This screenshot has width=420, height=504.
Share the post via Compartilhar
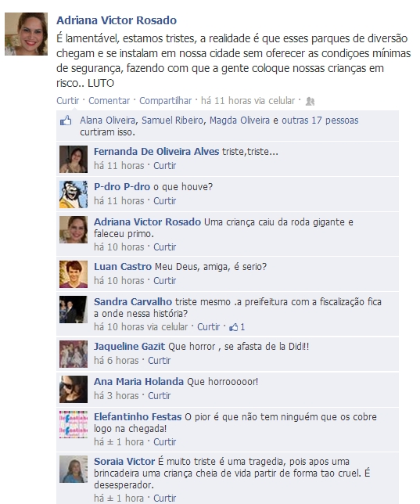pos(165,101)
